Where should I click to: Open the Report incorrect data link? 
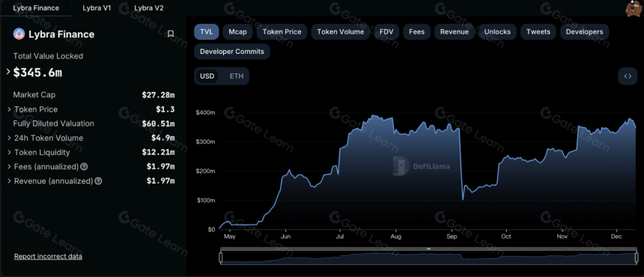(48, 257)
